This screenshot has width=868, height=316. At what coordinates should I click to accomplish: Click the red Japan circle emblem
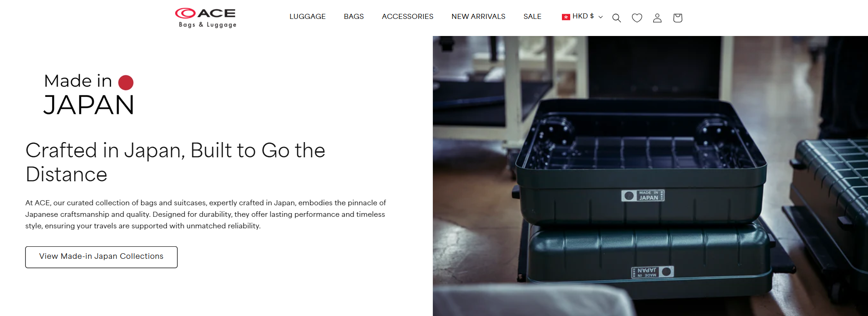pos(126,83)
